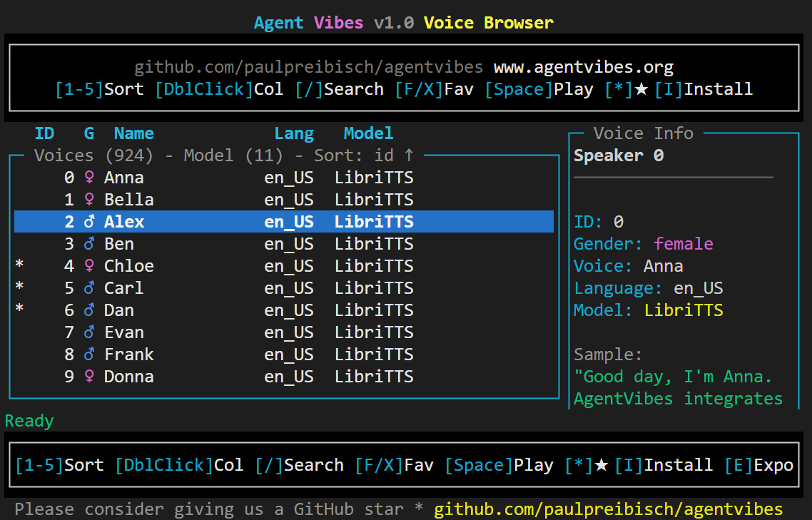The height and width of the screenshot is (520, 812).
Task: Select the Chloe voice row
Action: [284, 266]
